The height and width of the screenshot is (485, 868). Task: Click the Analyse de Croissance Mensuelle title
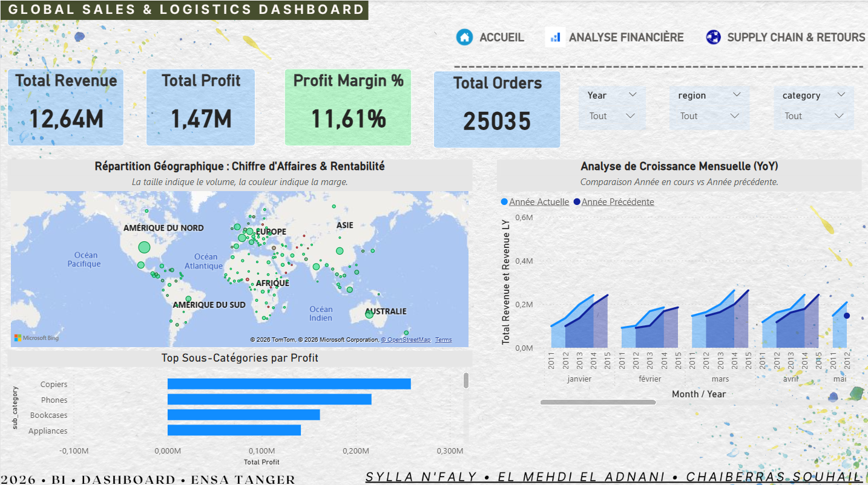tap(679, 166)
